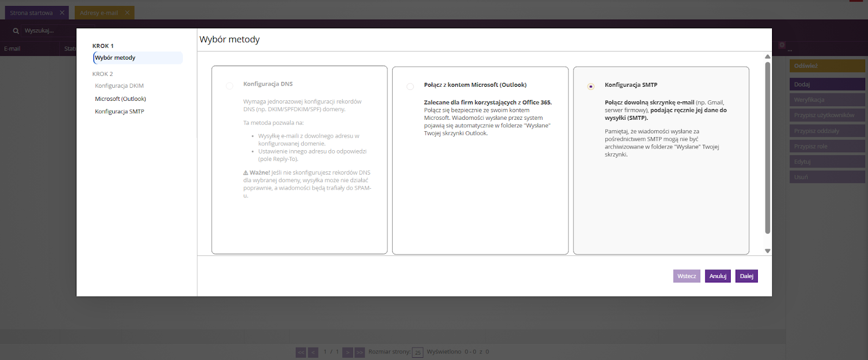Click the Połącz z kontem Microsoft (Outlook) title

click(x=475, y=85)
